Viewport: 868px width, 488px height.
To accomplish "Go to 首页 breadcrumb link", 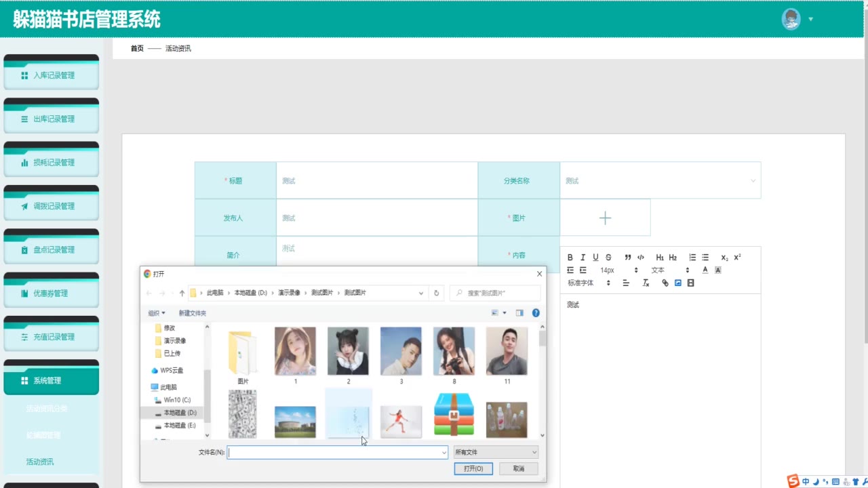I will pyautogui.click(x=137, y=48).
